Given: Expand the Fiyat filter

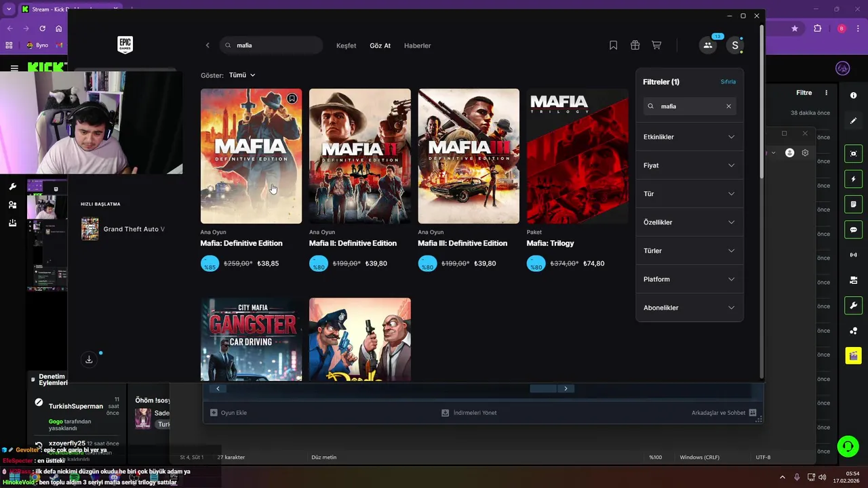Looking at the screenshot, I should click(x=690, y=165).
